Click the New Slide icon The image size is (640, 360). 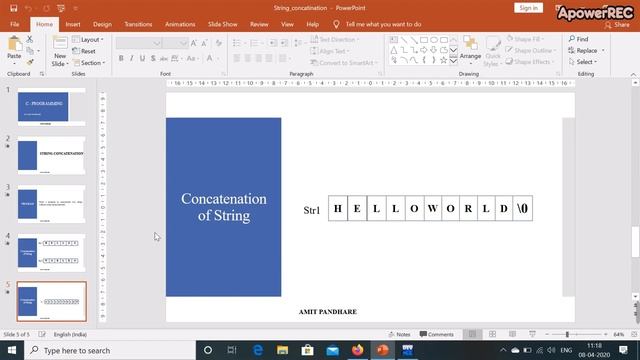[x=60, y=43]
